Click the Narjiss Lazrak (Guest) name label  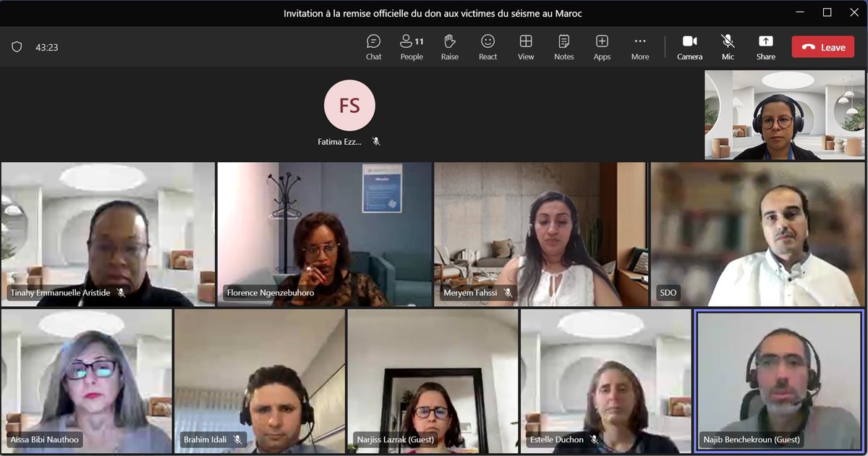click(394, 440)
